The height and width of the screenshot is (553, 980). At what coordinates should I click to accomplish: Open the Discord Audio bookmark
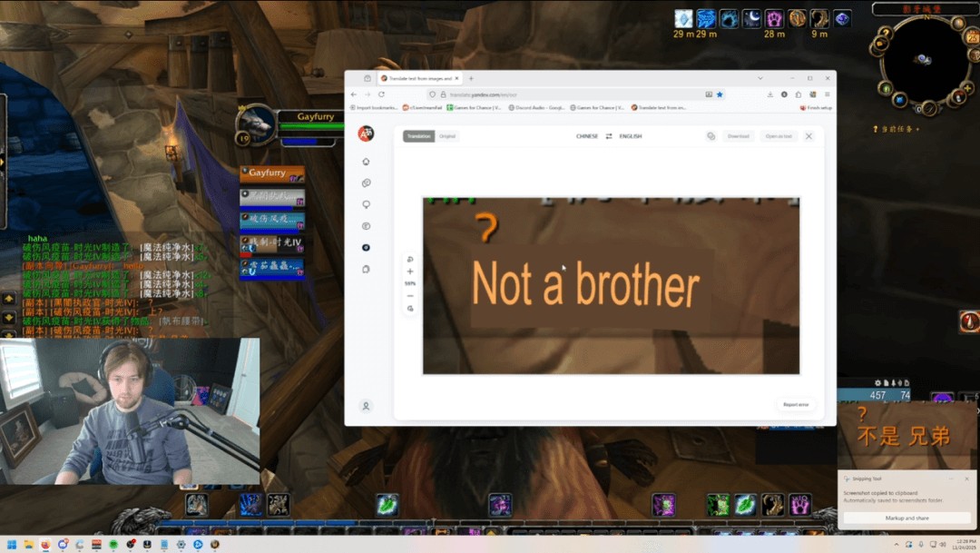[x=537, y=107]
